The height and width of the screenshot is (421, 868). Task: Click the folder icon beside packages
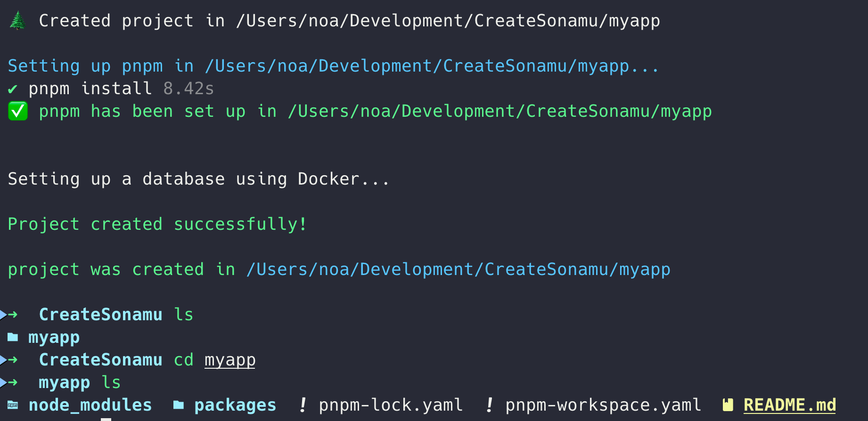pyautogui.click(x=179, y=405)
